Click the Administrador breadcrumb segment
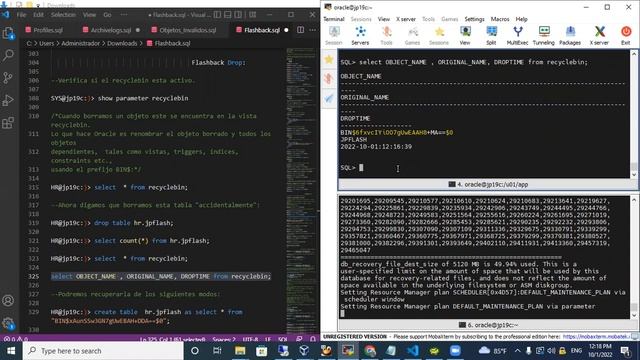The image size is (640, 360). pyautogui.click(x=80, y=43)
